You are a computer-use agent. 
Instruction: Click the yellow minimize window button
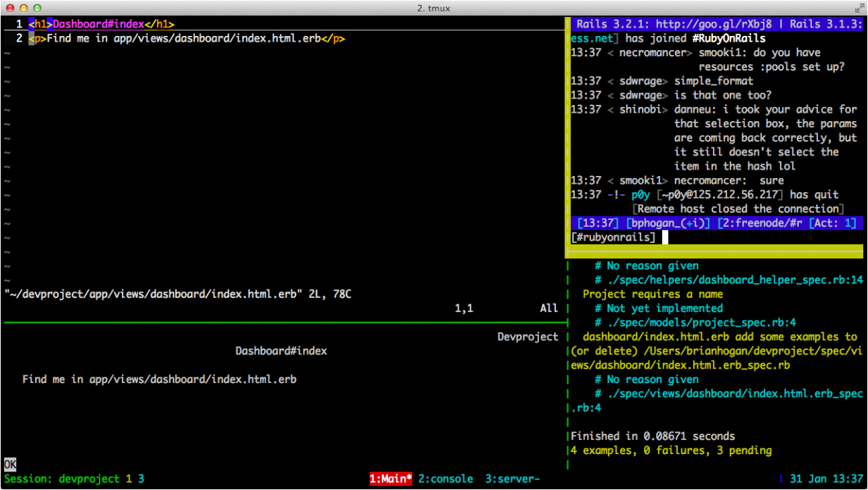click(x=23, y=7)
